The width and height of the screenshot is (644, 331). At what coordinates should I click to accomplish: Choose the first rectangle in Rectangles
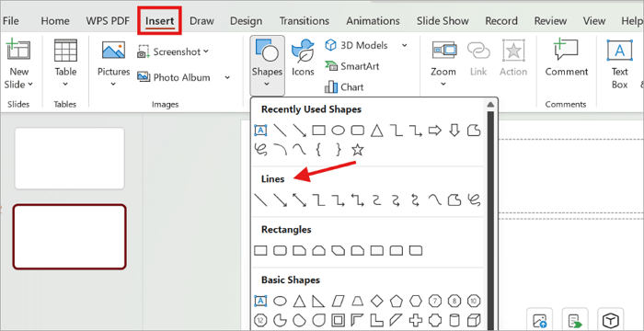point(260,250)
